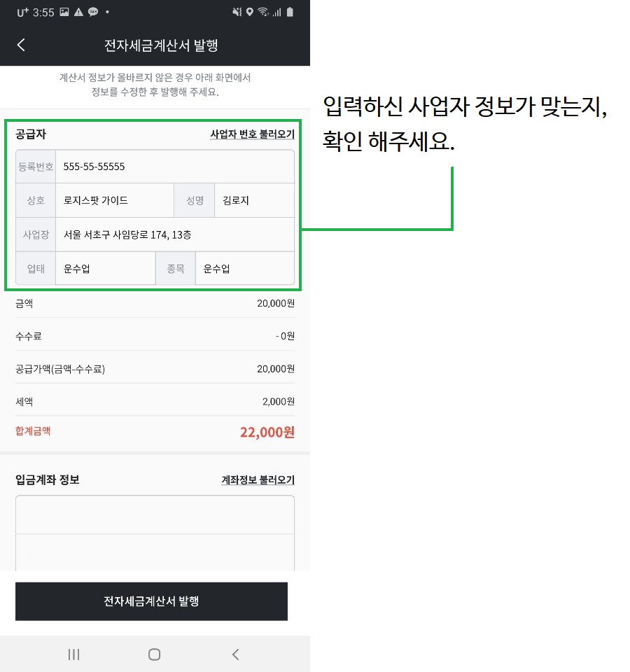Click 계좌정보 불러오기 link
This screenshot has width=630, height=672.
[258, 479]
